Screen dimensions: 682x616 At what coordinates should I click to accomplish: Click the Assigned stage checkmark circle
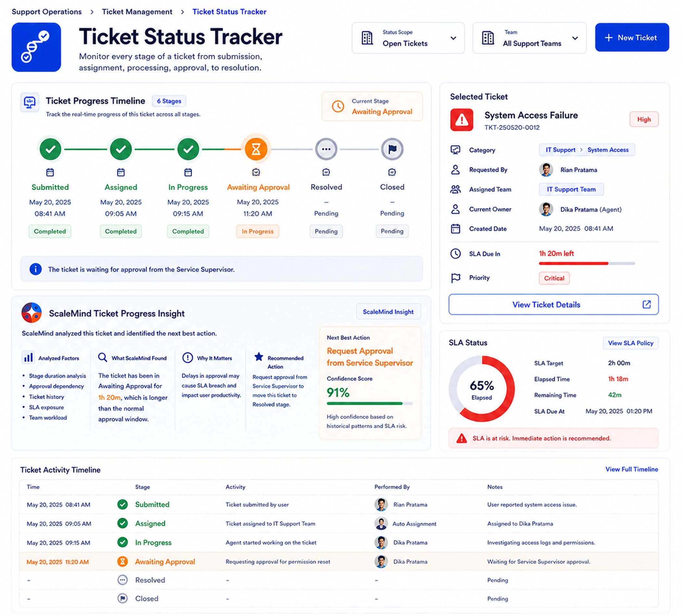121,149
